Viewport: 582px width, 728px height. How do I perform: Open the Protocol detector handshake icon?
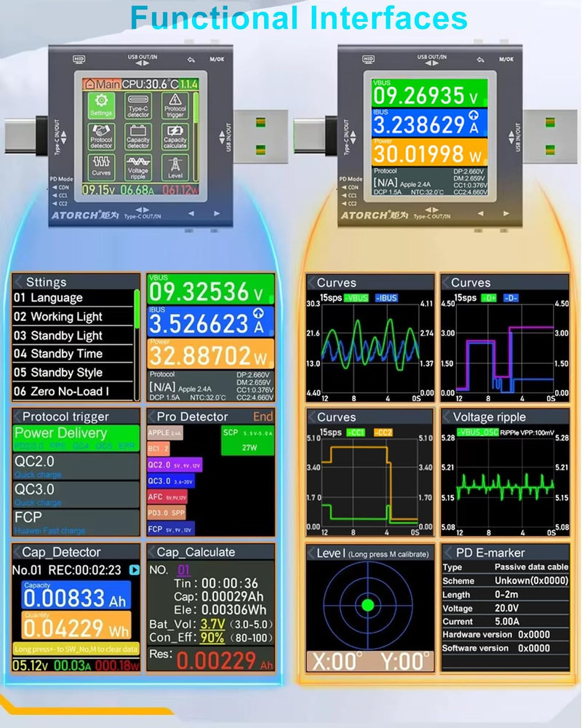[101, 137]
